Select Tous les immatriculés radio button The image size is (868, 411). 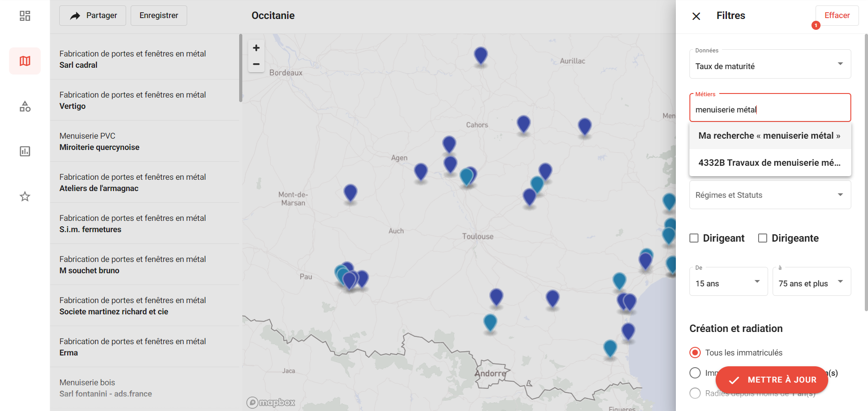pyautogui.click(x=695, y=352)
